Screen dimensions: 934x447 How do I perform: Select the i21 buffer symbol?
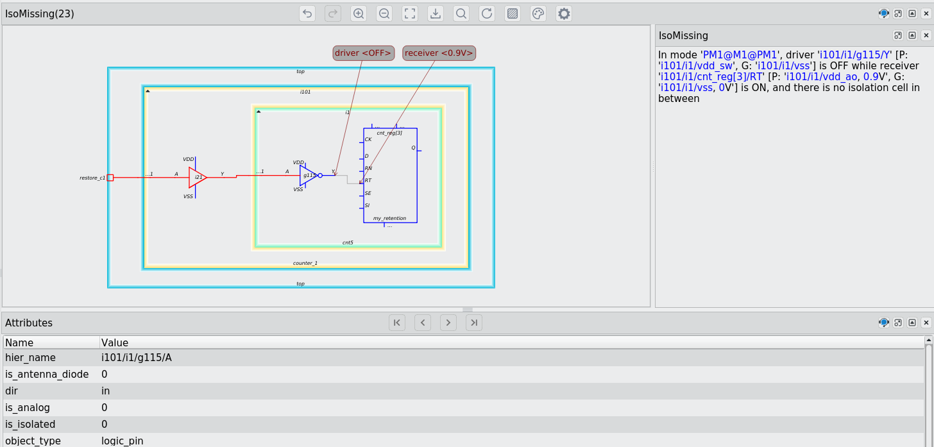[x=198, y=177]
